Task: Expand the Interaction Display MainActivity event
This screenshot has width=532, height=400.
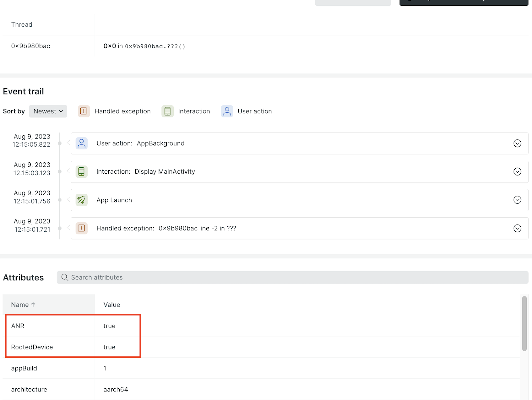Action: [x=517, y=172]
